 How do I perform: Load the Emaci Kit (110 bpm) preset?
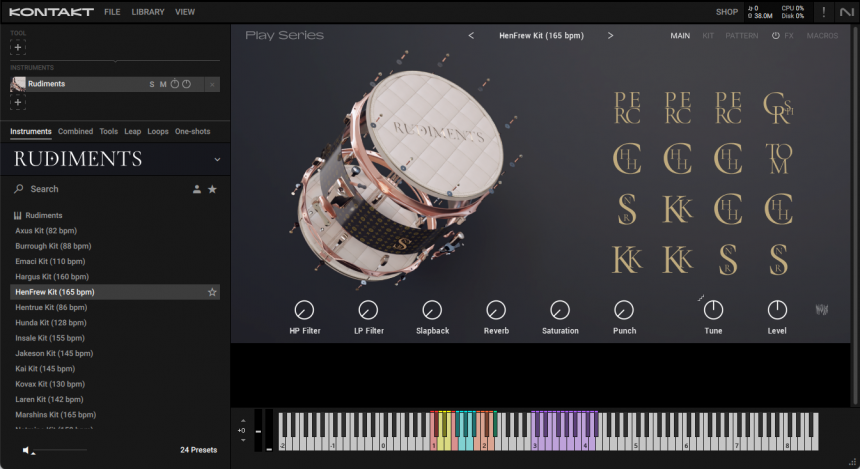coord(50,262)
